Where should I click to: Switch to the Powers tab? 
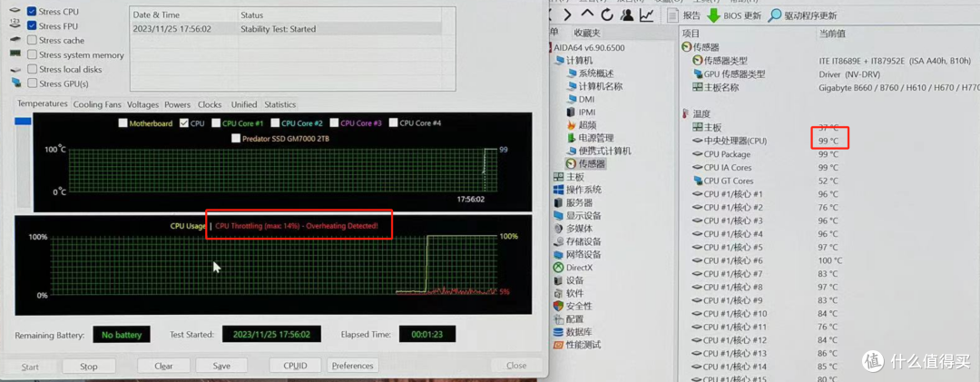178,104
